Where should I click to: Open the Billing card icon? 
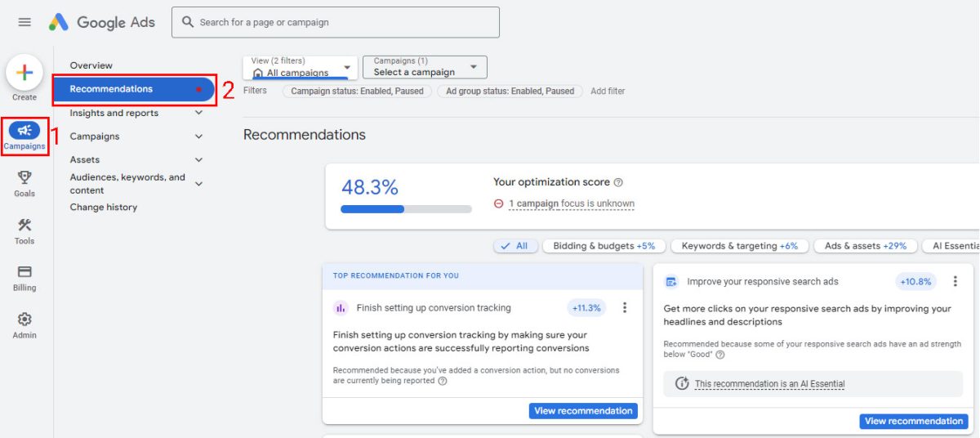[24, 271]
